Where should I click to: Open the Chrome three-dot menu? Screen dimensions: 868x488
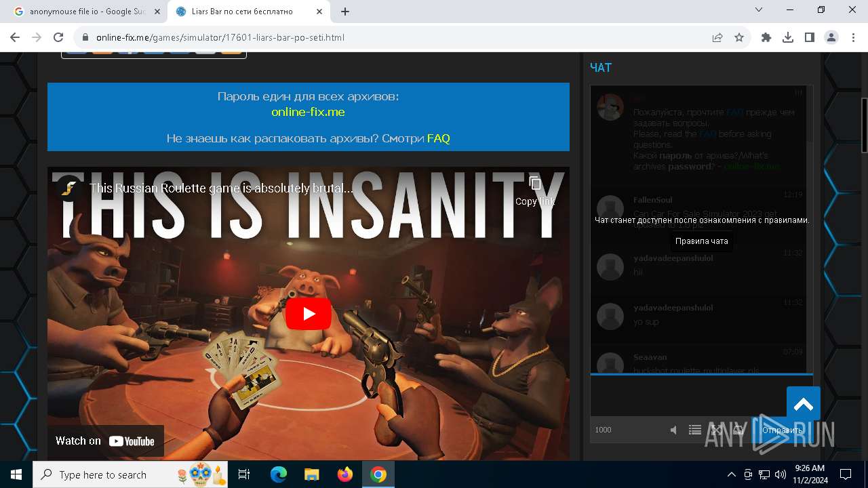click(852, 37)
